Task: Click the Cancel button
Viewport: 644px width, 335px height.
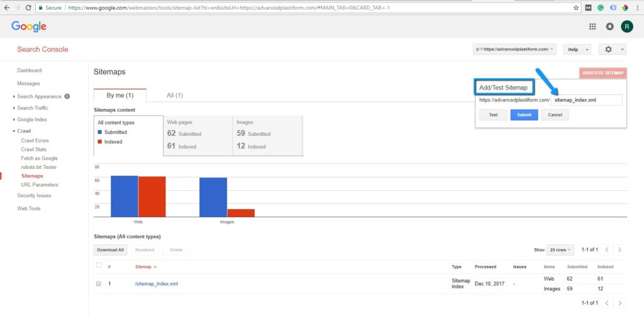Action: [x=555, y=115]
